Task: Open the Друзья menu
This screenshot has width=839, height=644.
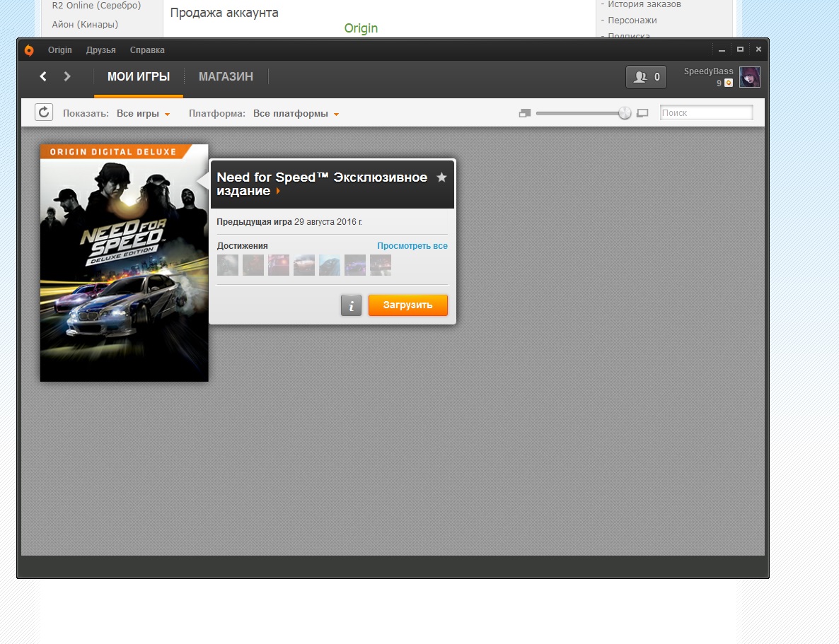Action: pyautogui.click(x=100, y=49)
